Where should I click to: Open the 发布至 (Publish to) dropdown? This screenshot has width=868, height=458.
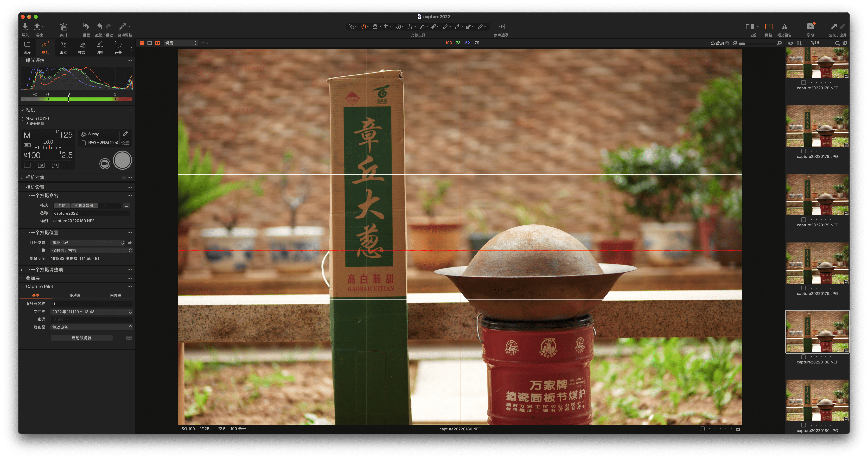pyautogui.click(x=91, y=327)
